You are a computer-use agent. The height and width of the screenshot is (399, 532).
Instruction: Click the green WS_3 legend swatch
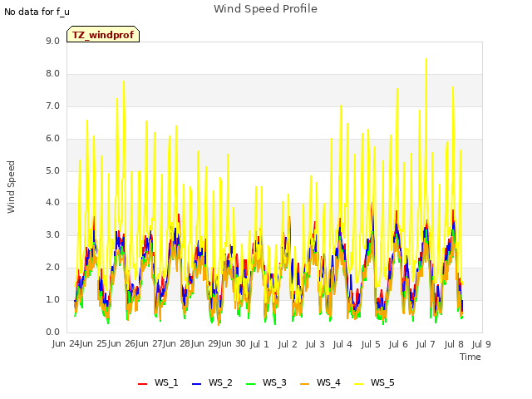coord(251,384)
